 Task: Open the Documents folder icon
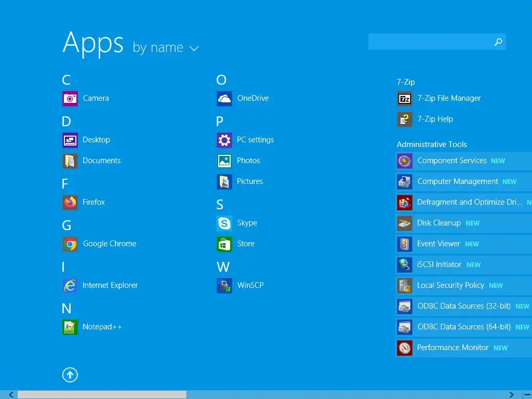click(x=70, y=161)
